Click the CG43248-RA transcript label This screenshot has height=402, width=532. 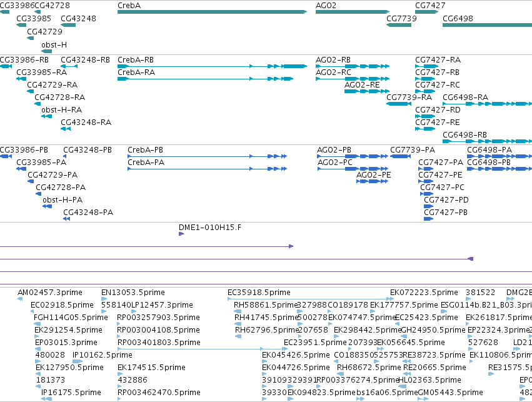86,122
